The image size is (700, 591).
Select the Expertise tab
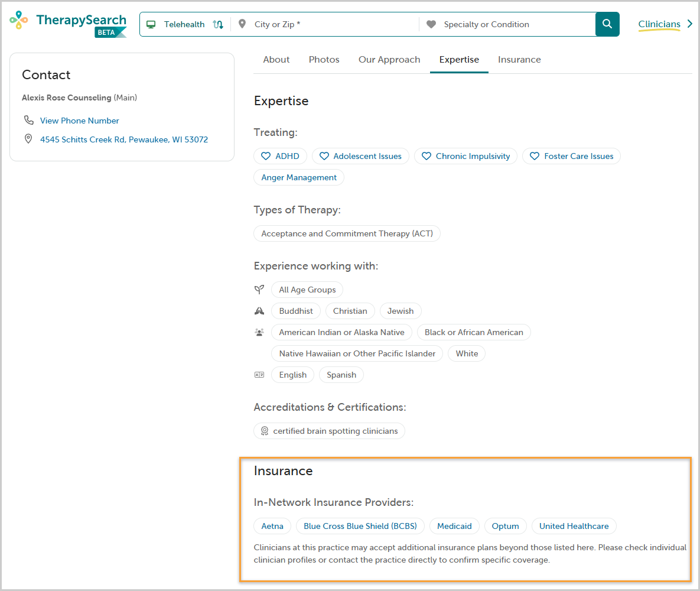coord(459,60)
